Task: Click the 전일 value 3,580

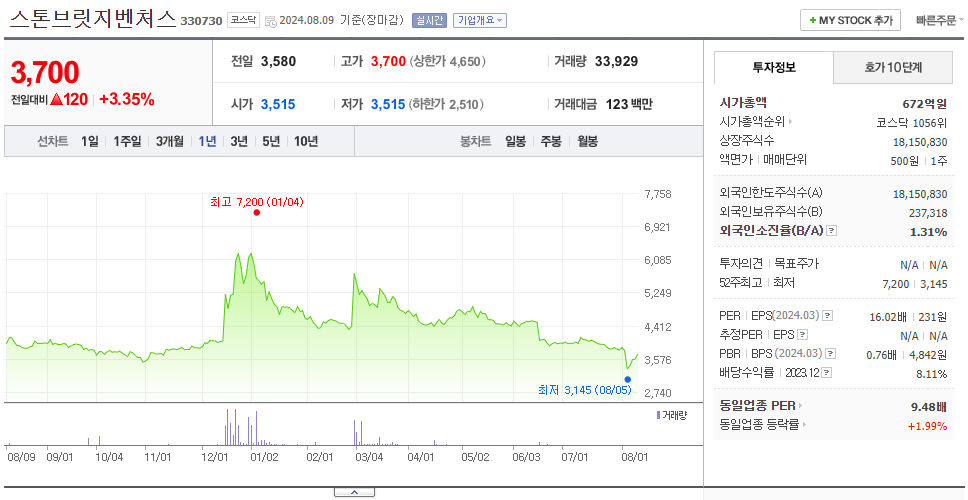Action: click(278, 62)
